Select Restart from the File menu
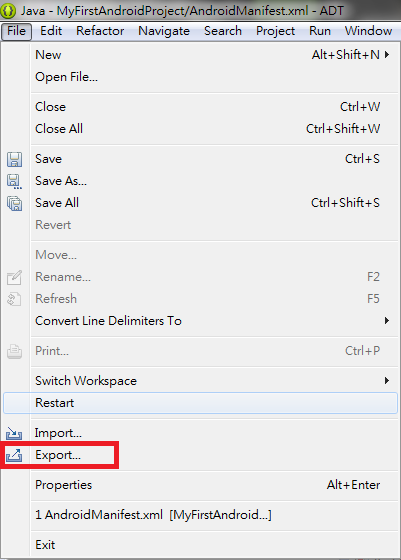Image resolution: width=401 pixels, height=560 pixels. pyautogui.click(x=200, y=403)
